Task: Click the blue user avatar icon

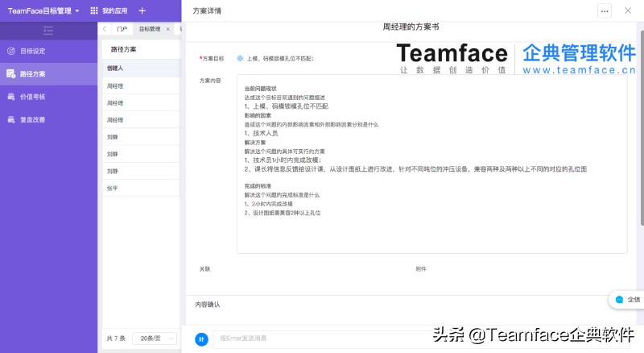Action: point(201,339)
